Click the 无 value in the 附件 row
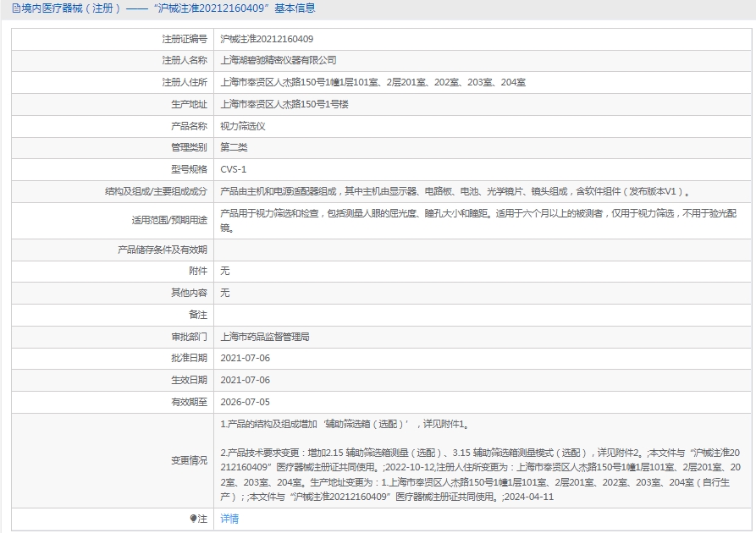The height and width of the screenshot is (533, 756). [224, 272]
